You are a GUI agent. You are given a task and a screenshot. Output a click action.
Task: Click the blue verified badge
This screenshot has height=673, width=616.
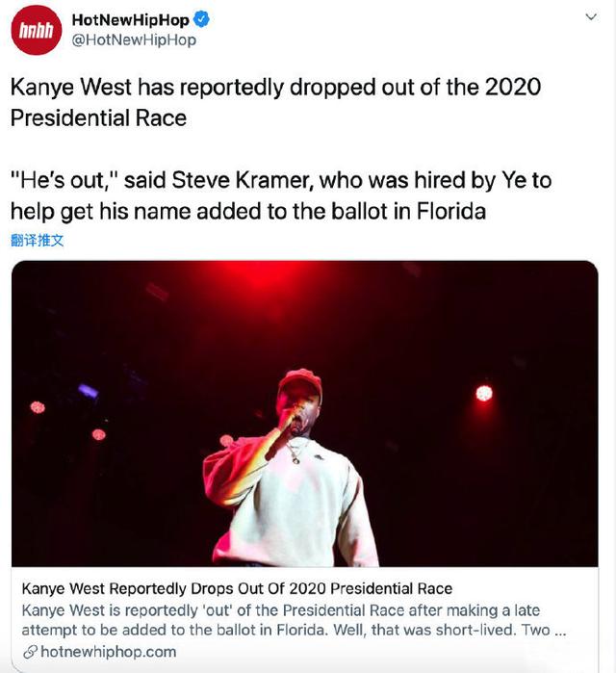coord(201,20)
